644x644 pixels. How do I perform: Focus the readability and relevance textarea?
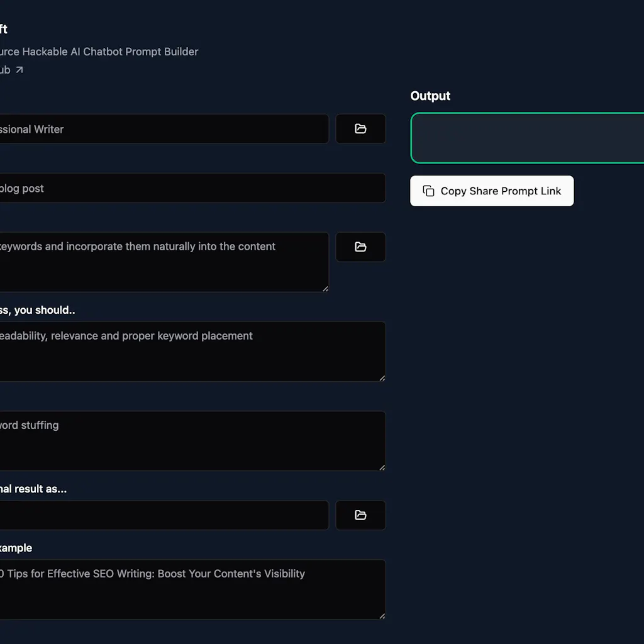click(189, 350)
